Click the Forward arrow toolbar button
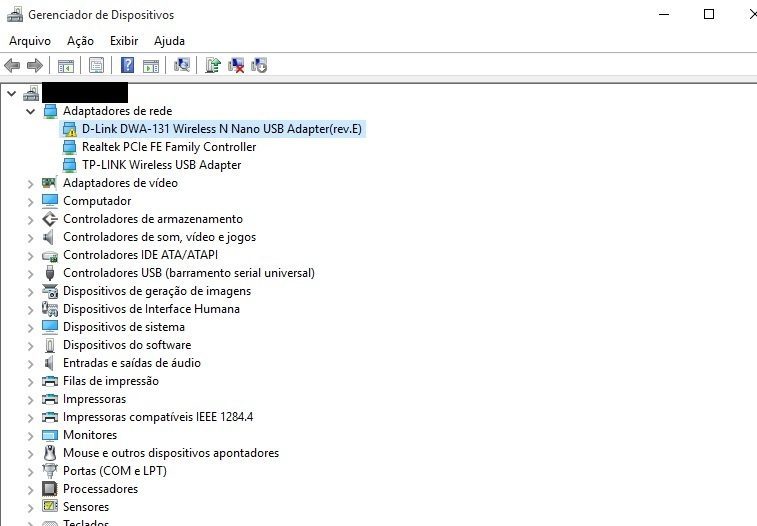Viewport: 757px width, 526px height. click(35, 65)
